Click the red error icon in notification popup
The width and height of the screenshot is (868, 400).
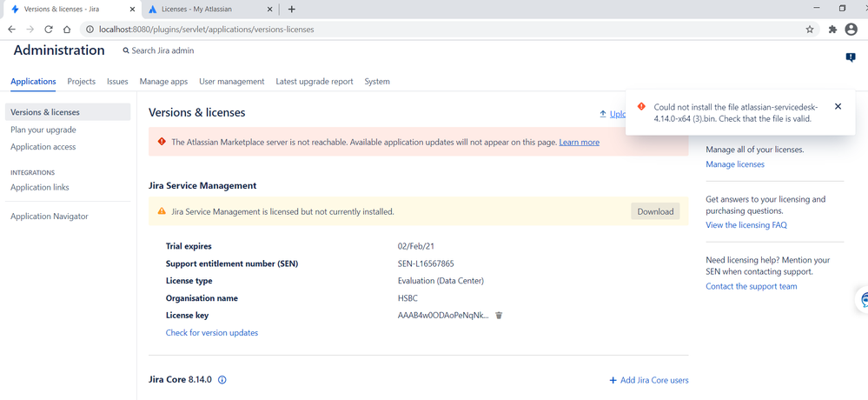pos(641,106)
